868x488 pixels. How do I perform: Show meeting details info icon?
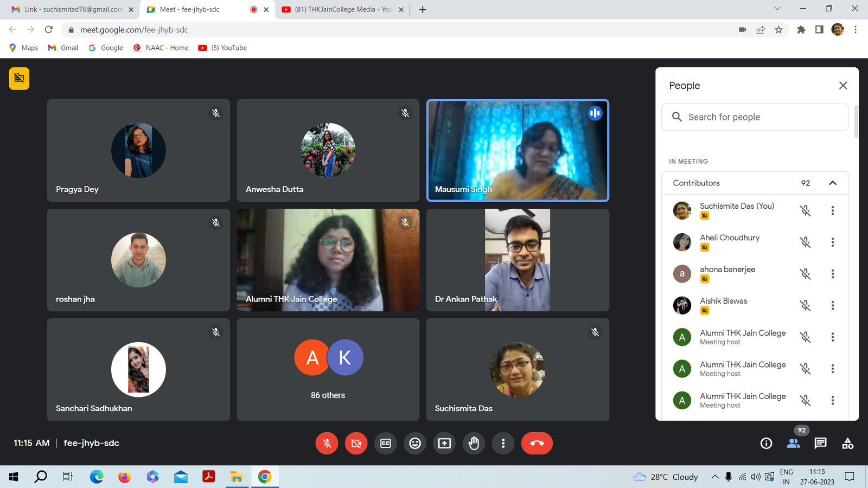click(x=766, y=443)
